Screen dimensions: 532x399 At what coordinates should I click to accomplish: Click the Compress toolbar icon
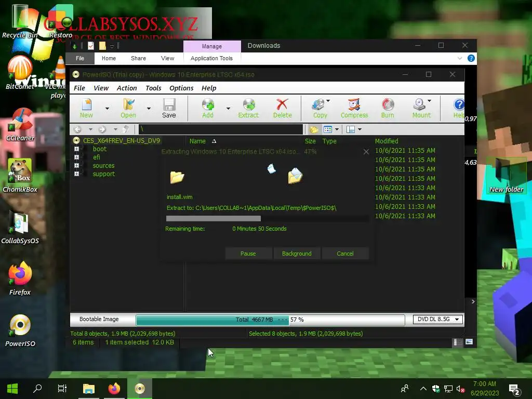click(354, 108)
